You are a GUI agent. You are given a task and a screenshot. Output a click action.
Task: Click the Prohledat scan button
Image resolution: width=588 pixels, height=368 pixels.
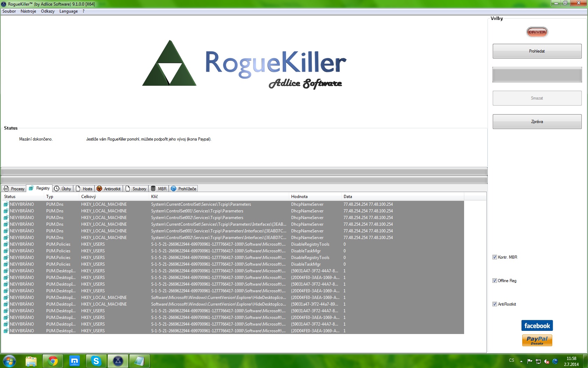point(537,51)
